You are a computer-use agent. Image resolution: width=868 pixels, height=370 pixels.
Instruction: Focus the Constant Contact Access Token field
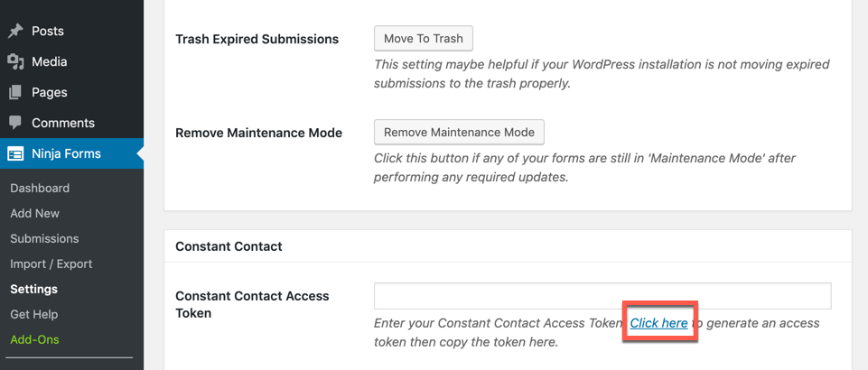602,296
